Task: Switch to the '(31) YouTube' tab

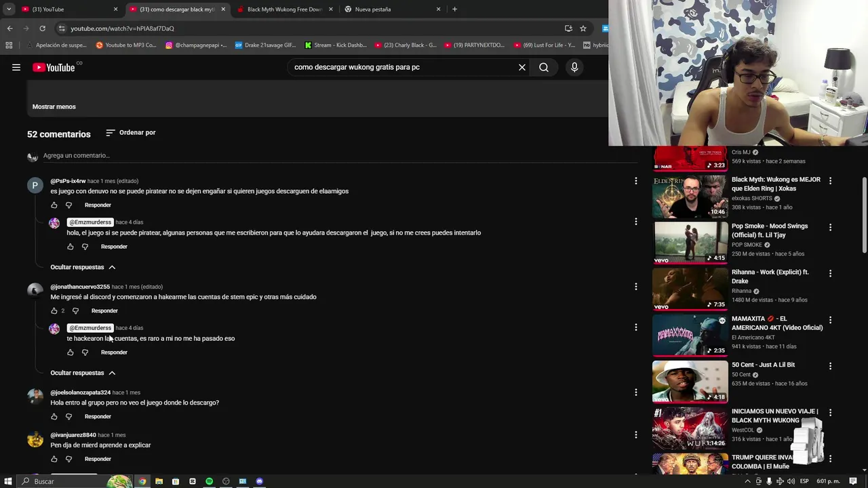Action: coord(68,9)
